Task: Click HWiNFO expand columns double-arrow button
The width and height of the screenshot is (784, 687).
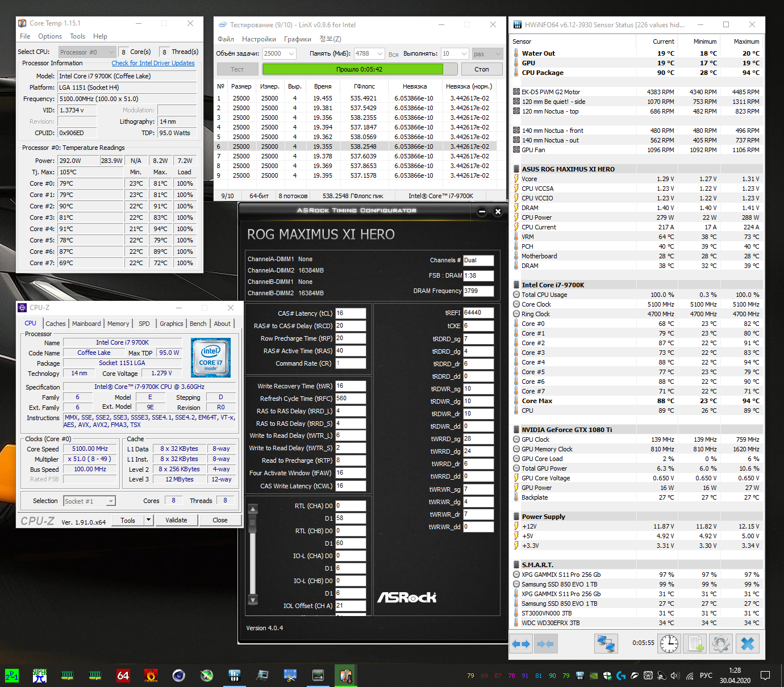Action: click(x=521, y=644)
